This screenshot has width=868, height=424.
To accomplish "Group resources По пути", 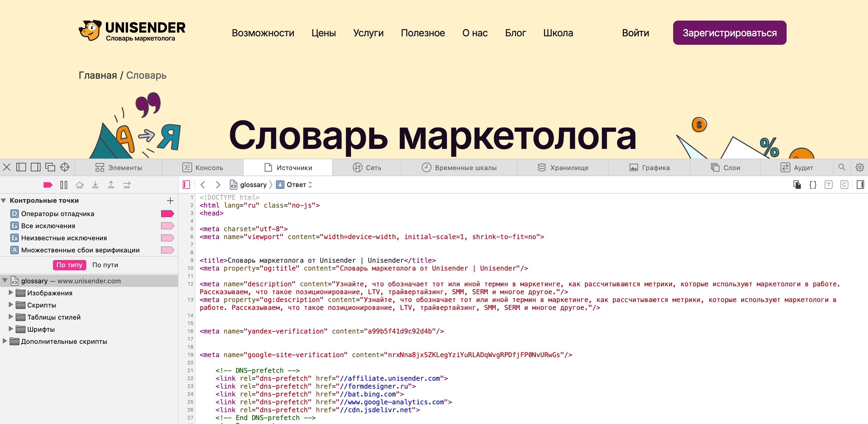I will click(105, 265).
